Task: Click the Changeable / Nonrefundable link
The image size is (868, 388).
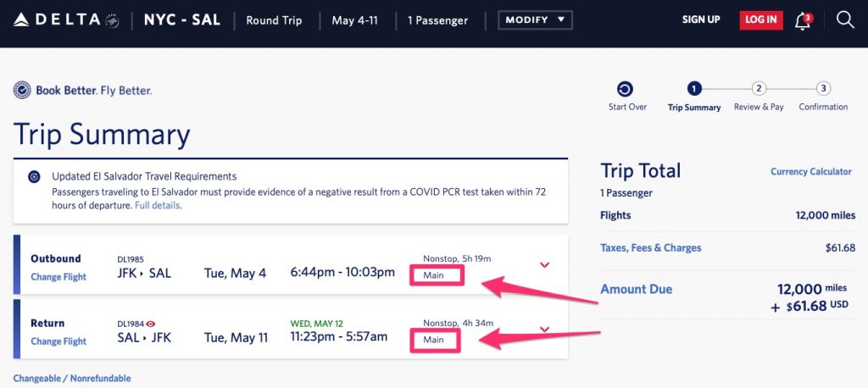Action: (72, 379)
